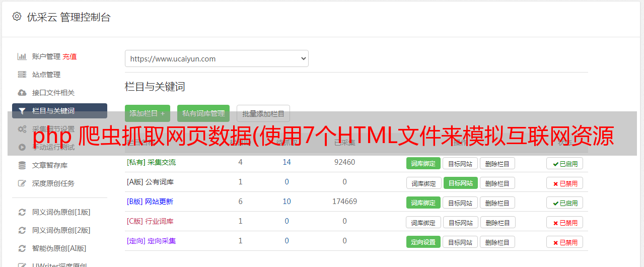Click the refresh icon for 同义词伪原创[2版]

pyautogui.click(x=22, y=230)
